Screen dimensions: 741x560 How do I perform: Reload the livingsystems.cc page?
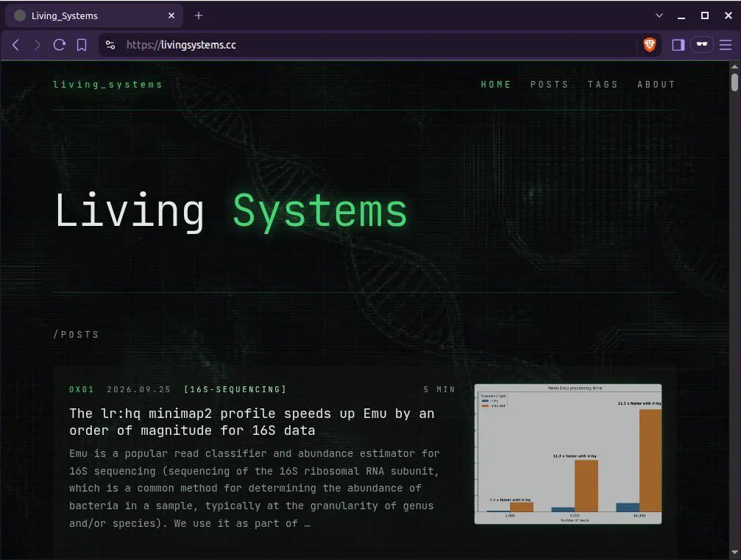[59, 45]
